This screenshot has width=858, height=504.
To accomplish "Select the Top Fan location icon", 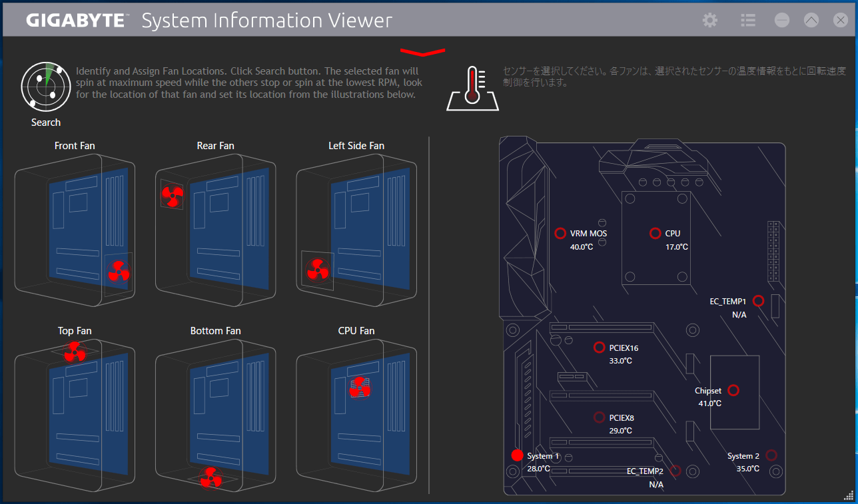I will coord(75,352).
